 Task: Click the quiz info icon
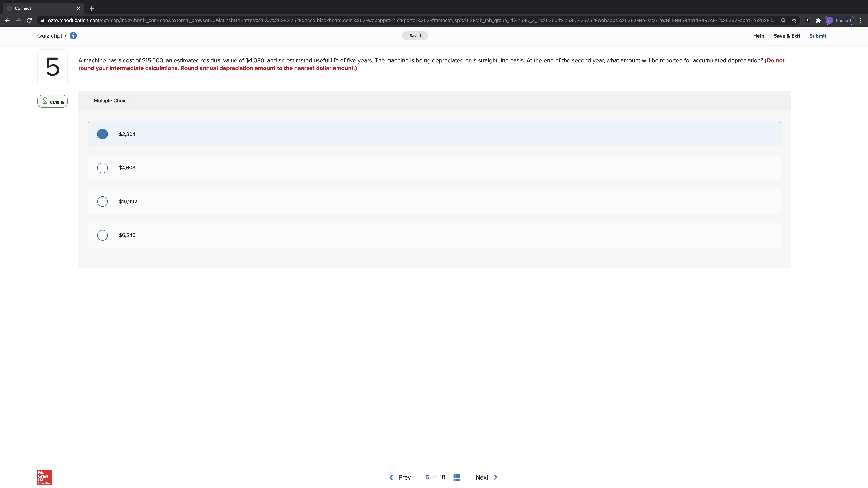[x=73, y=36]
